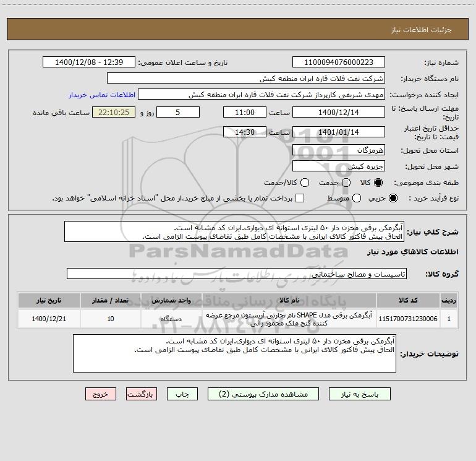
Task: Click the جزئیات اطلاعات نیاز header title
Action: pos(422,30)
